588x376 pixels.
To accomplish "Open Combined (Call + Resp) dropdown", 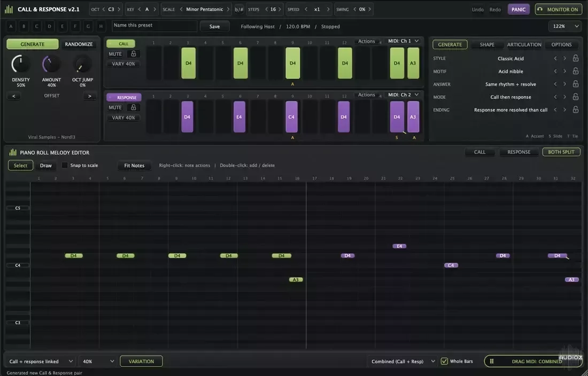I will pos(403,362).
